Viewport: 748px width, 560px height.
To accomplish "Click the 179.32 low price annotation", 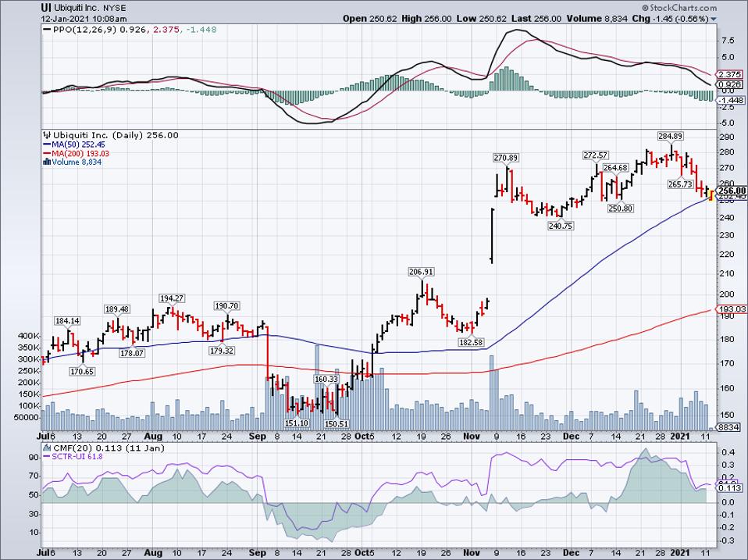I will point(222,351).
